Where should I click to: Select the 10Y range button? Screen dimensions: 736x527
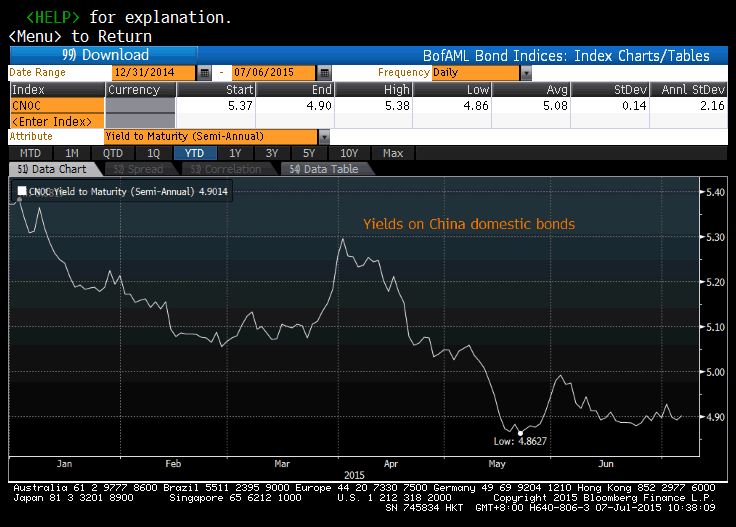point(349,153)
